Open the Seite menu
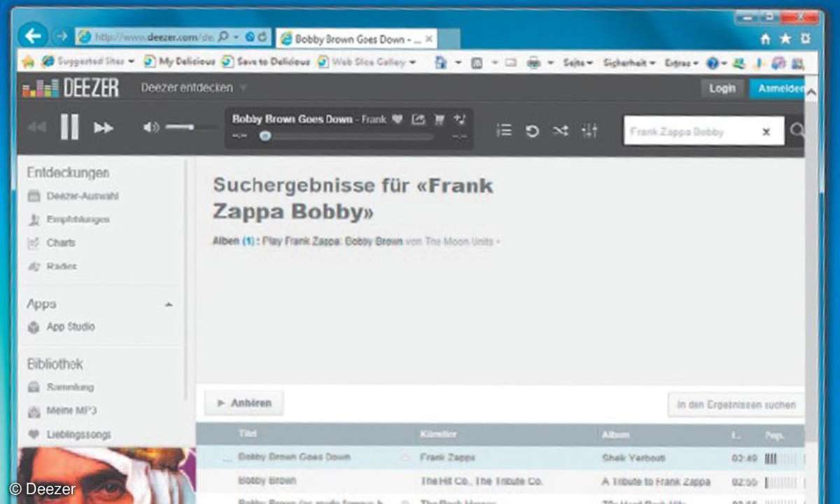The image size is (840, 504). click(578, 63)
